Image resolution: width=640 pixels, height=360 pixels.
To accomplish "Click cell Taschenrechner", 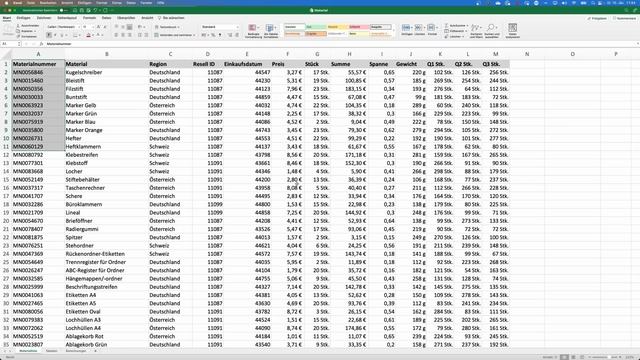I will click(x=107, y=188).
